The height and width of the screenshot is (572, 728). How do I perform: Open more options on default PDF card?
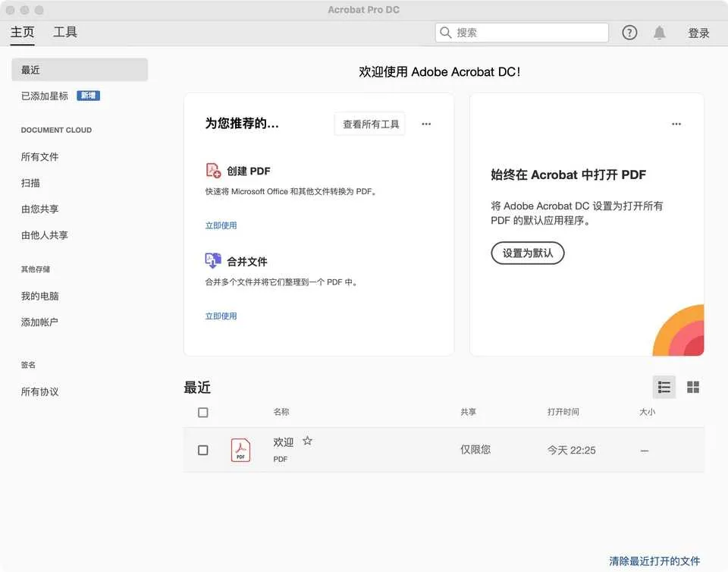pos(676,124)
